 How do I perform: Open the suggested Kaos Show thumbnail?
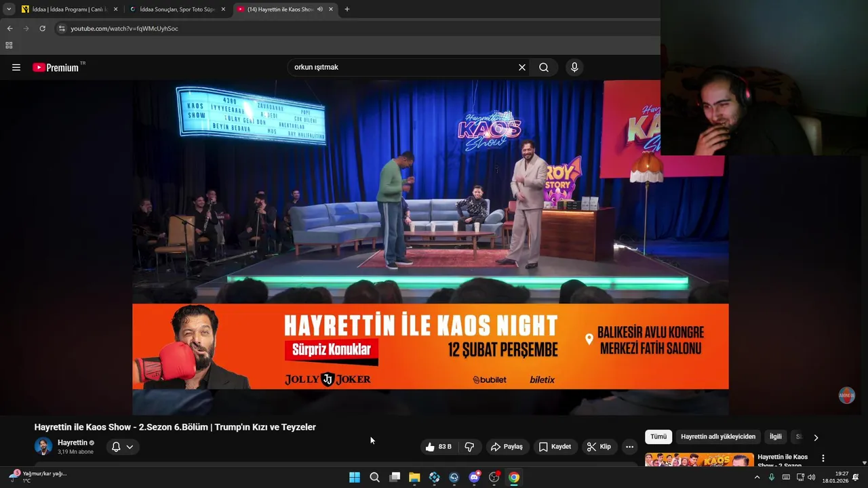[x=699, y=460]
